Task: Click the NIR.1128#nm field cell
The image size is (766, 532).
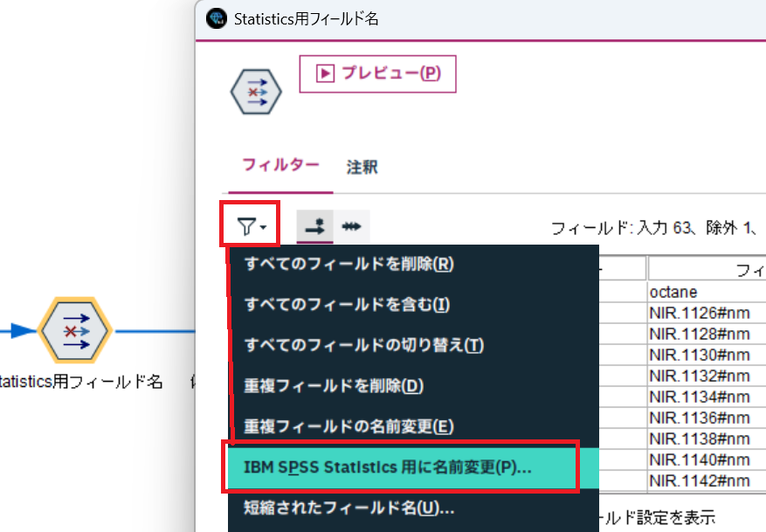Action: click(x=707, y=334)
